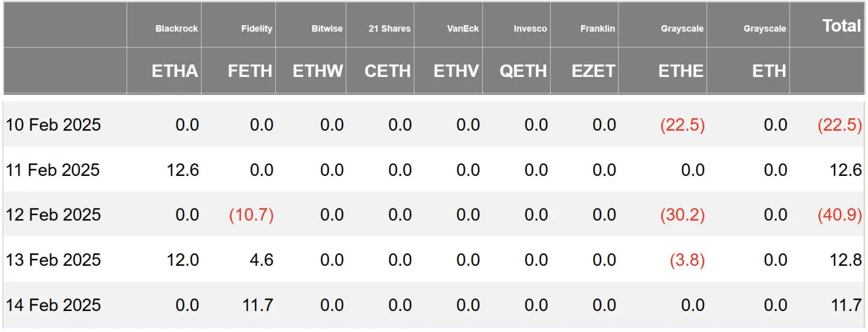
Task: Select the (30.2) ETHE outflow cell
Action: tap(682, 215)
